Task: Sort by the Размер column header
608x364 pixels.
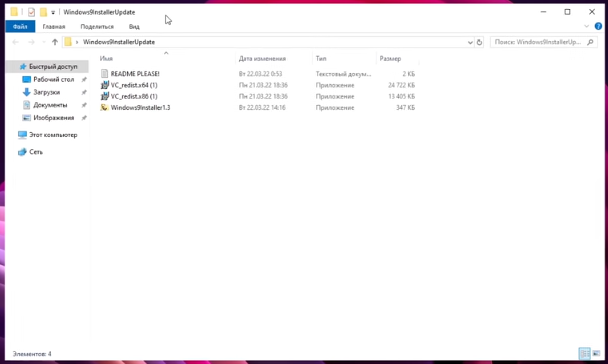Action: [x=390, y=59]
